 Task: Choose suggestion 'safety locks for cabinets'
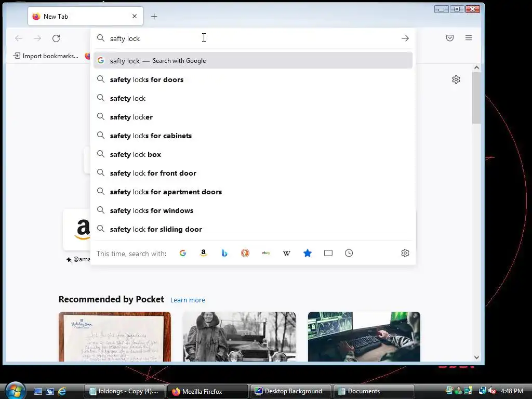tap(253, 136)
